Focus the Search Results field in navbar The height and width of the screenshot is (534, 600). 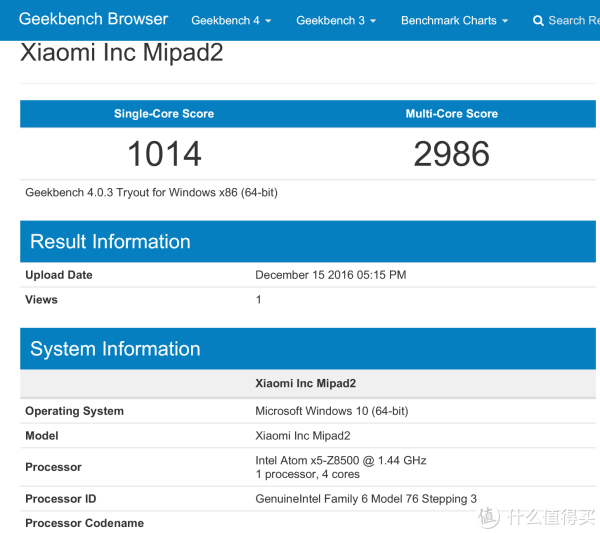pyautogui.click(x=574, y=20)
